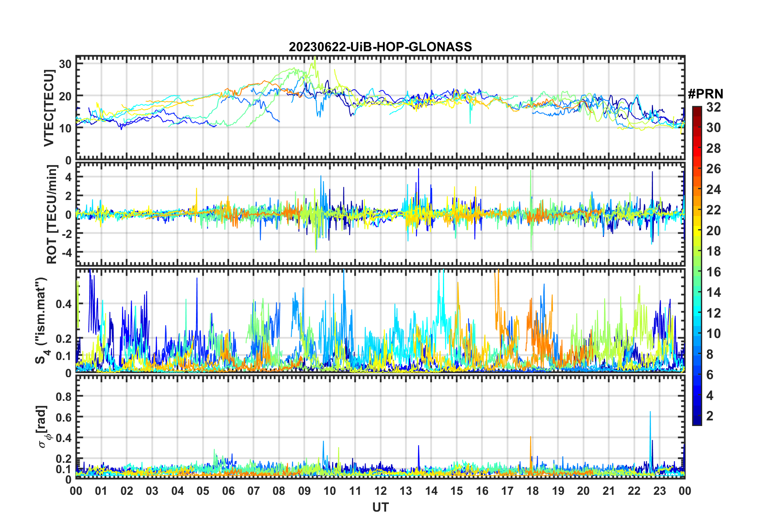The image size is (761, 532).
Task: Click the colorbar tick label 16
Action: click(713, 272)
